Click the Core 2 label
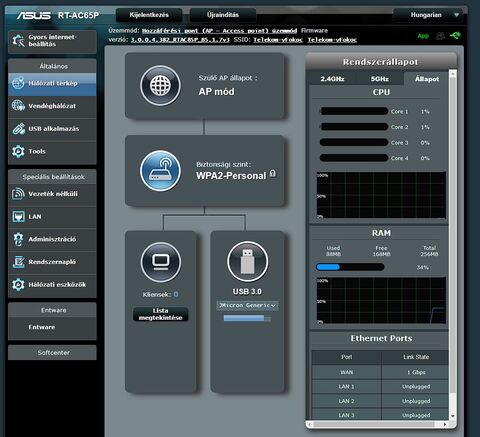 399,127
